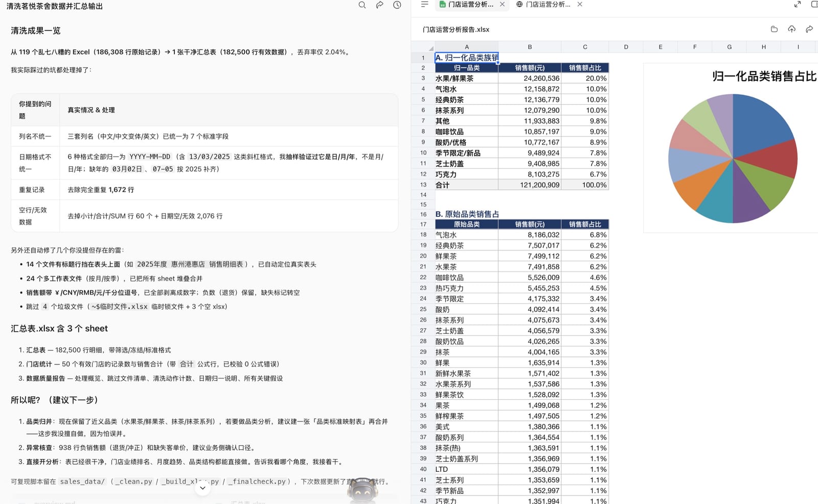Viewport: 818px width, 504px height.
Task: Click the heading 清洗成果一览
Action: coord(36,31)
